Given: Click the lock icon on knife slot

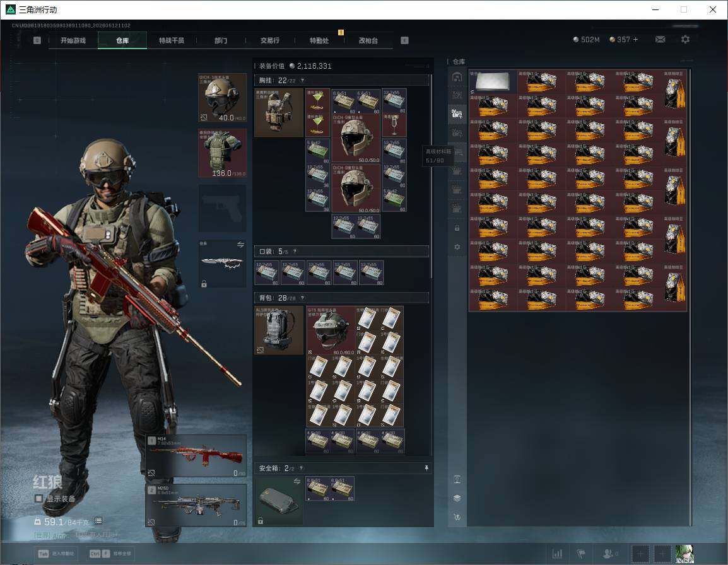Looking at the screenshot, I should [204, 284].
